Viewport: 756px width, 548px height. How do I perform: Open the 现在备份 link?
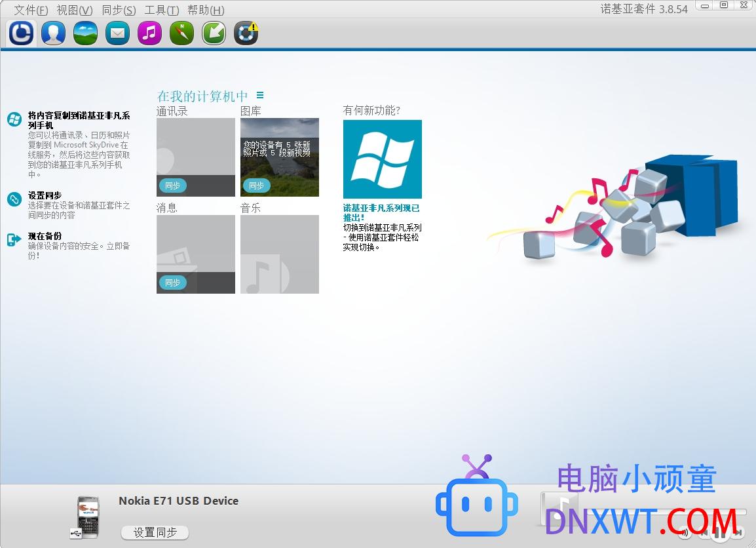click(45, 236)
